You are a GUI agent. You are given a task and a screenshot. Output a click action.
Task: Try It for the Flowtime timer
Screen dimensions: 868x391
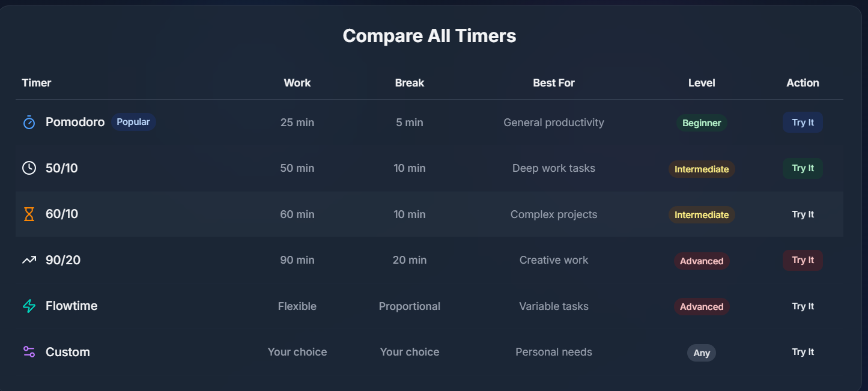[803, 306]
